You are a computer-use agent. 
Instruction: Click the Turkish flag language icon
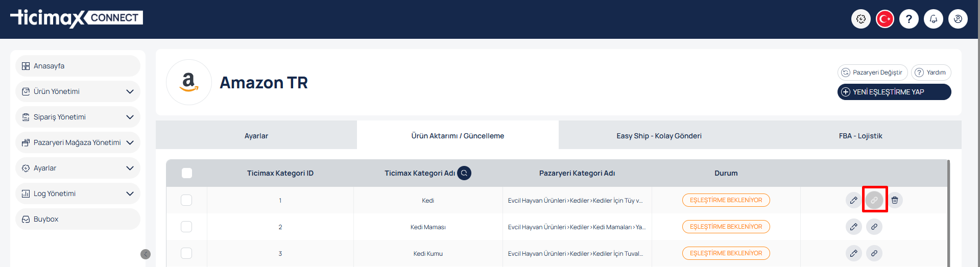[885, 19]
